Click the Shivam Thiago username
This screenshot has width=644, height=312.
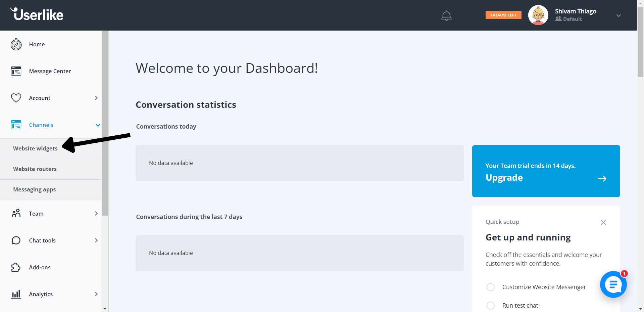(x=576, y=11)
